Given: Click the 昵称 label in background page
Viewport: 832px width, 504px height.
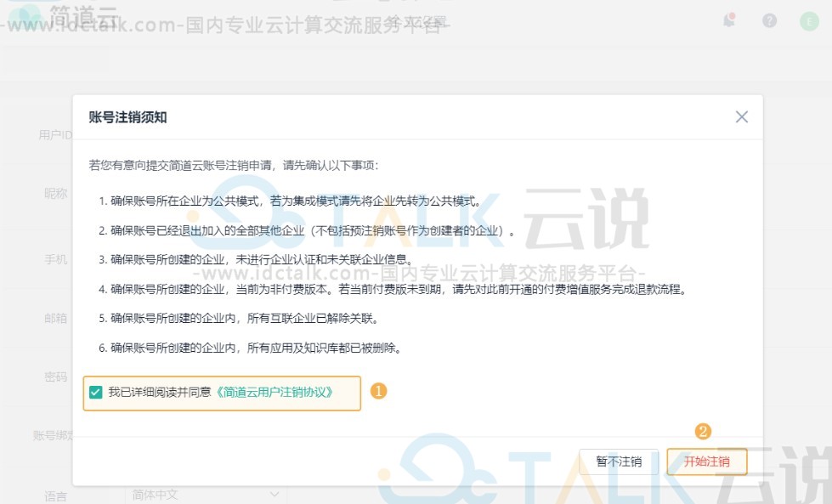Looking at the screenshot, I should [56, 194].
